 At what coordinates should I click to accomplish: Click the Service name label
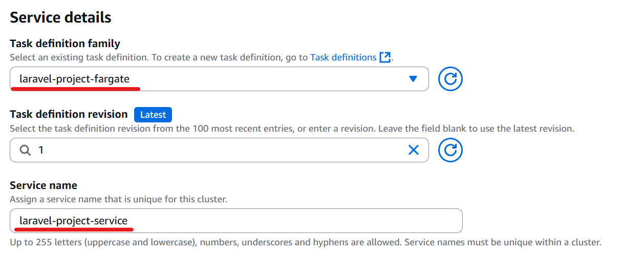pyautogui.click(x=44, y=185)
